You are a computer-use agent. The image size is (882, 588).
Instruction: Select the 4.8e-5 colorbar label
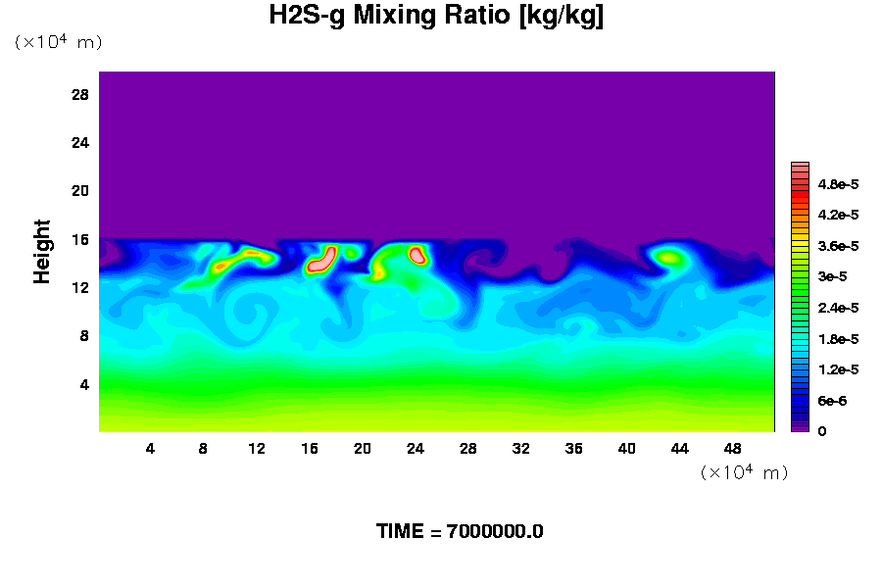(839, 184)
